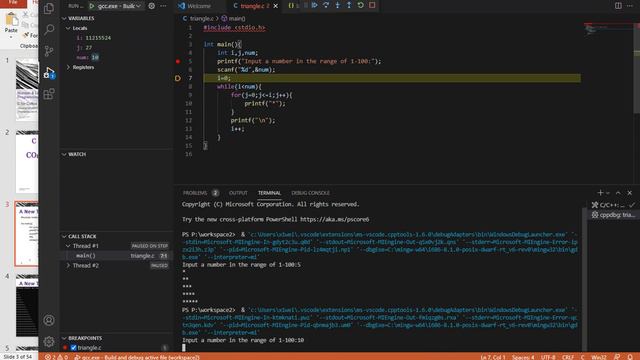Select the cppdbg terminal in terminal list
Image resolution: width=640 pixels, height=360 pixels.
(613, 215)
